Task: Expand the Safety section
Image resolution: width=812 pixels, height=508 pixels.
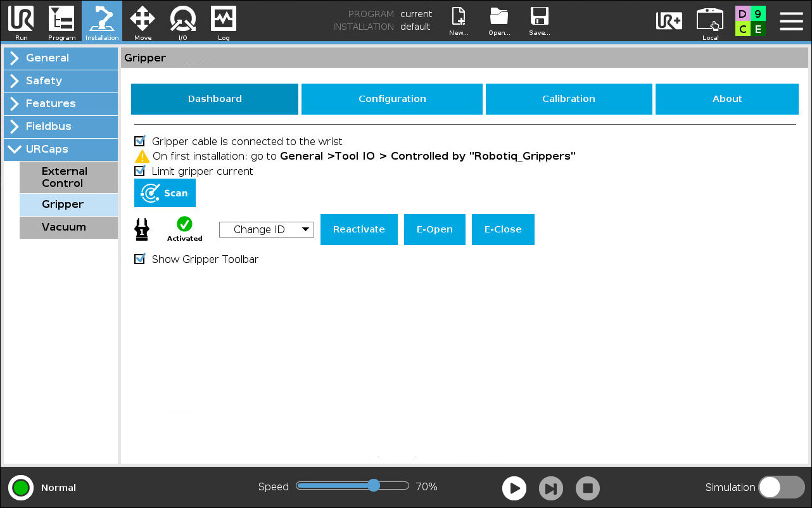Action: 61,80
